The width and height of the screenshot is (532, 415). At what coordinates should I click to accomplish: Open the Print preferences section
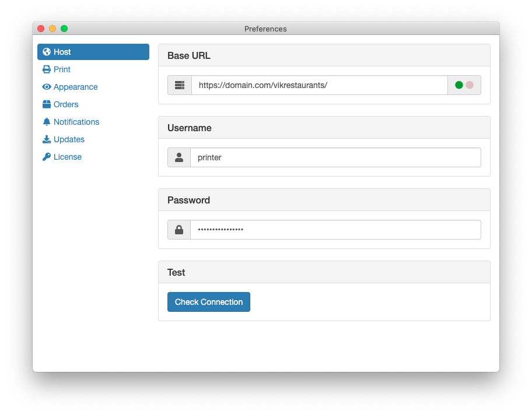pos(62,69)
